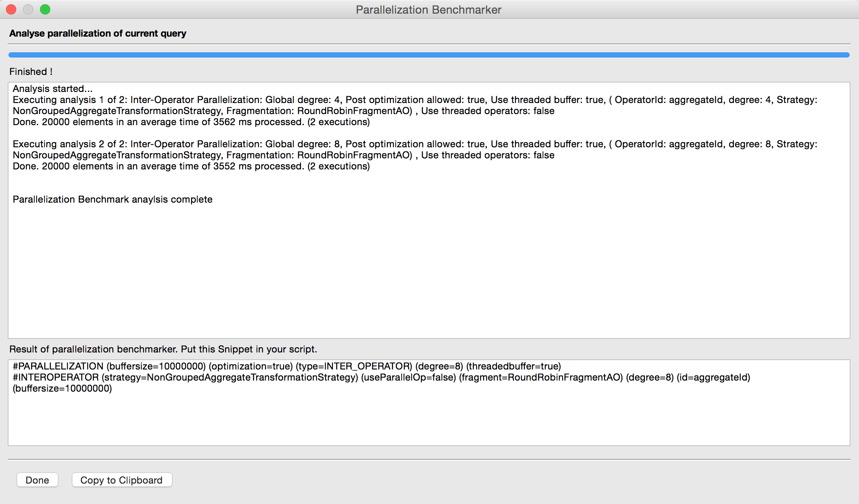
Task: Click the Parallelization Benchmarker title bar
Action: coord(429,9)
